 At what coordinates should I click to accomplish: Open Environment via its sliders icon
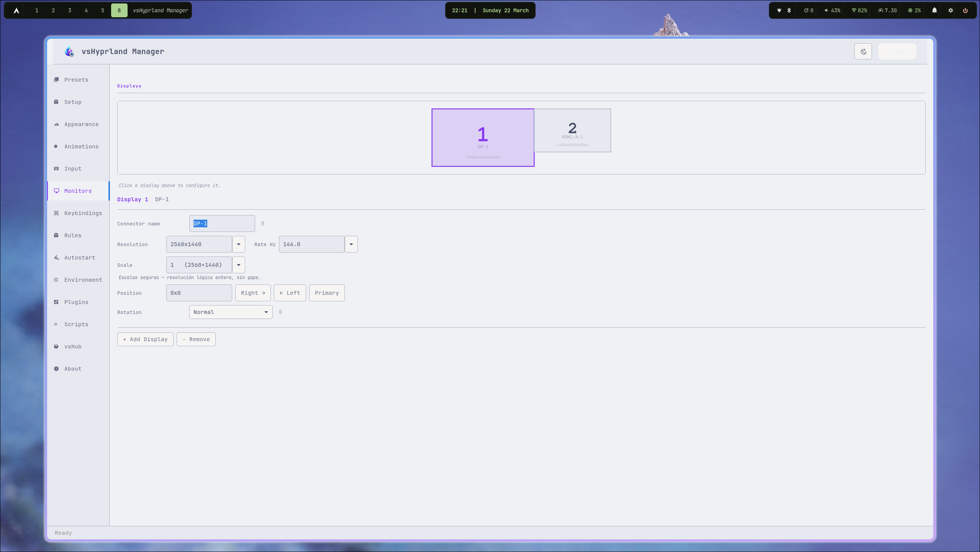pyautogui.click(x=56, y=280)
